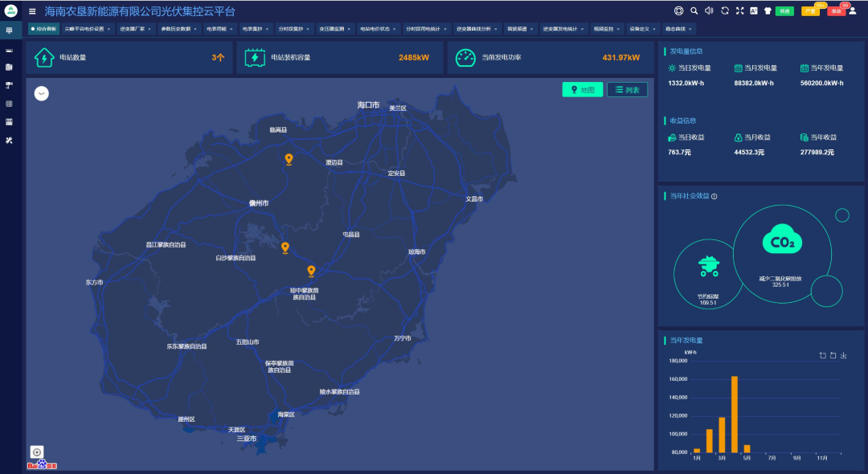Click the refresh icon in header
Viewport: 868px width, 474px height.
pyautogui.click(x=725, y=10)
